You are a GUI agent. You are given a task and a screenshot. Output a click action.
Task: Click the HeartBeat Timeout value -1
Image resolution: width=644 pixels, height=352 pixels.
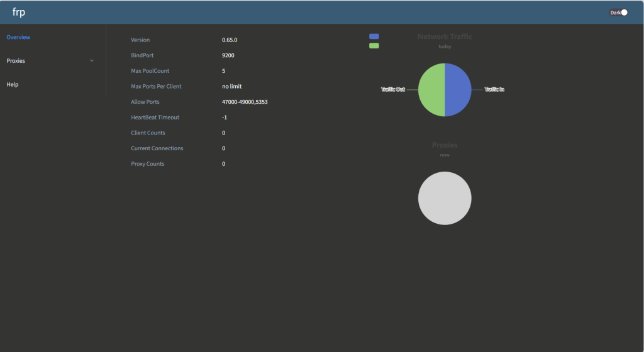tap(225, 118)
